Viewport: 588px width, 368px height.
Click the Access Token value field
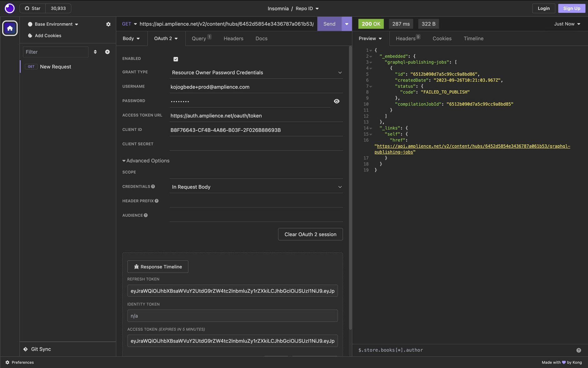coord(233,341)
